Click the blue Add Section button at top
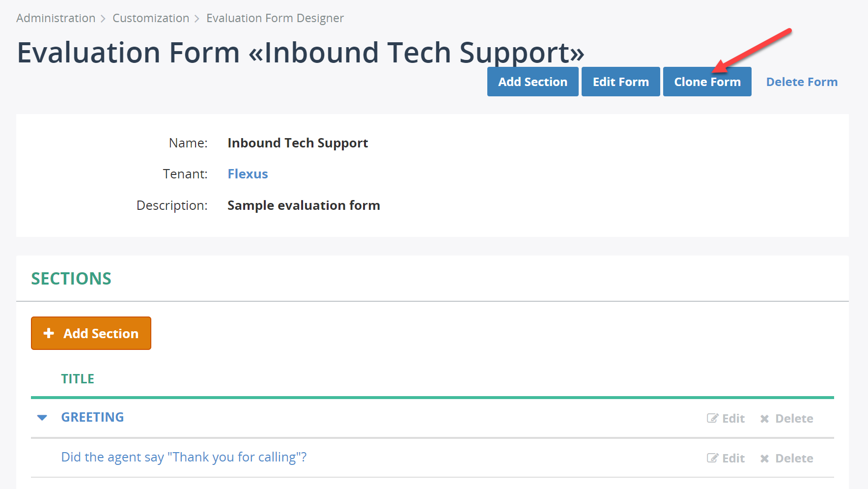Image resolution: width=868 pixels, height=489 pixels. (x=532, y=82)
